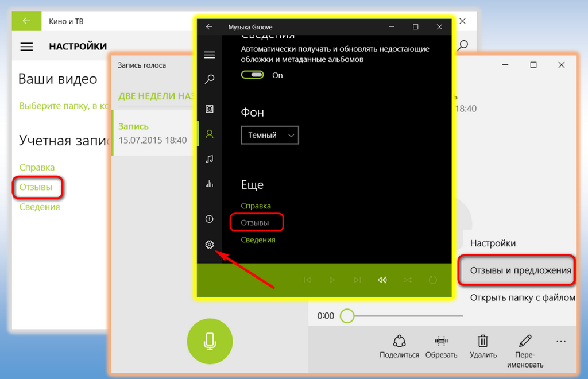The width and height of the screenshot is (588, 379).
Task: Open Albums view in Groove sidebar
Action: click(x=210, y=109)
